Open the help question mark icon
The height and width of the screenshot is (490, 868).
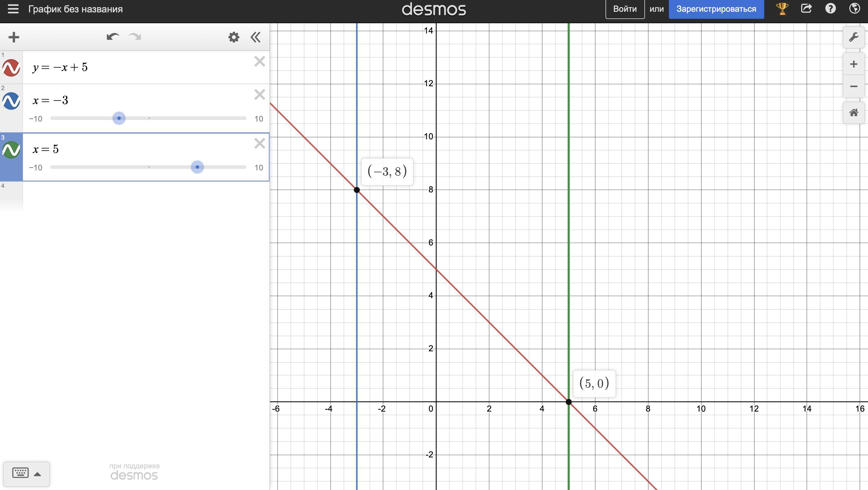(830, 9)
